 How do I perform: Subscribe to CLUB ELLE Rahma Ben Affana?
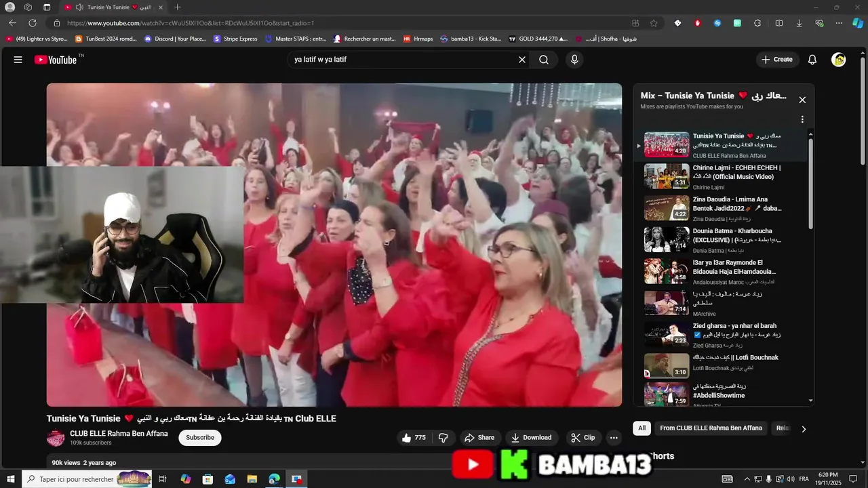pyautogui.click(x=200, y=438)
